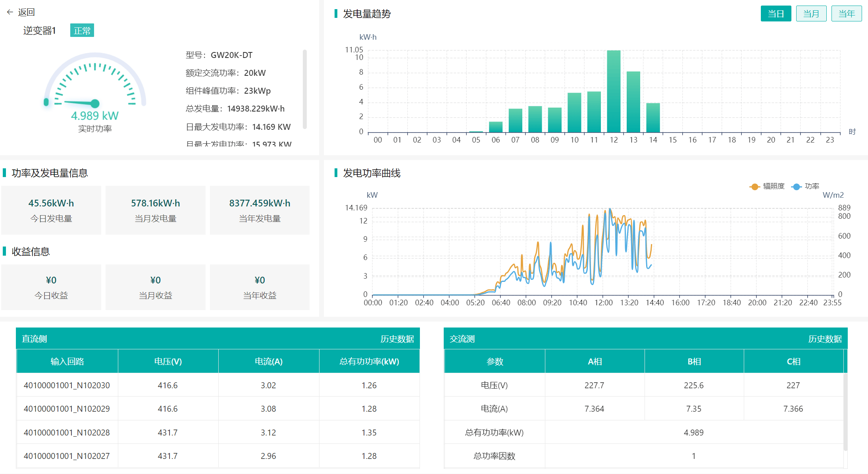Click the 型号 GW20K-DT line
This screenshot has width=868, height=474.
pyautogui.click(x=219, y=55)
